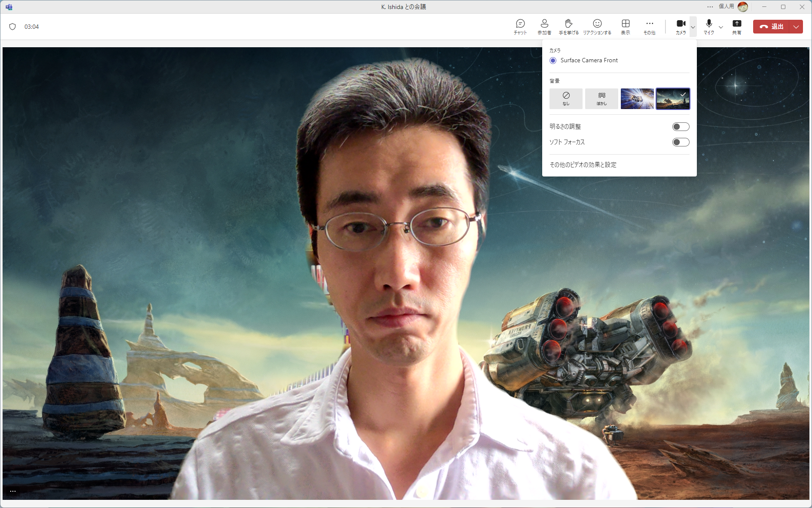
Task: Open video tile ellipsis options
Action: click(x=13, y=491)
